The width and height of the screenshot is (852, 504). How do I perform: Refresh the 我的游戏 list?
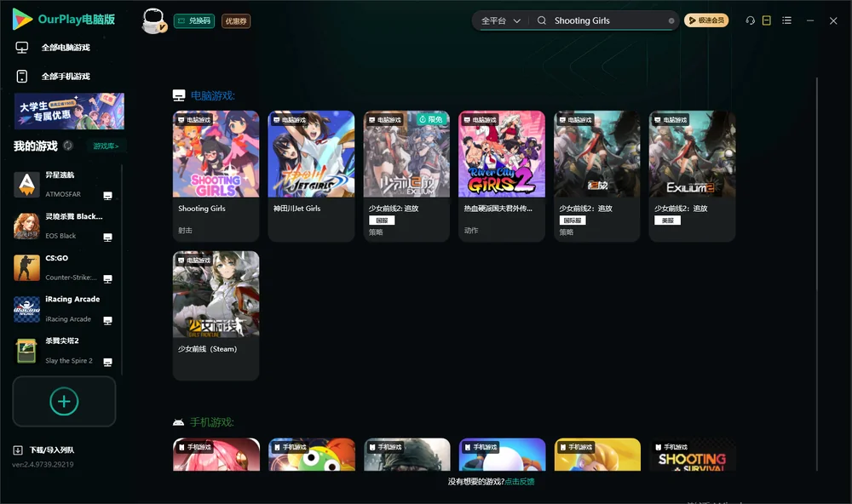[x=68, y=146]
